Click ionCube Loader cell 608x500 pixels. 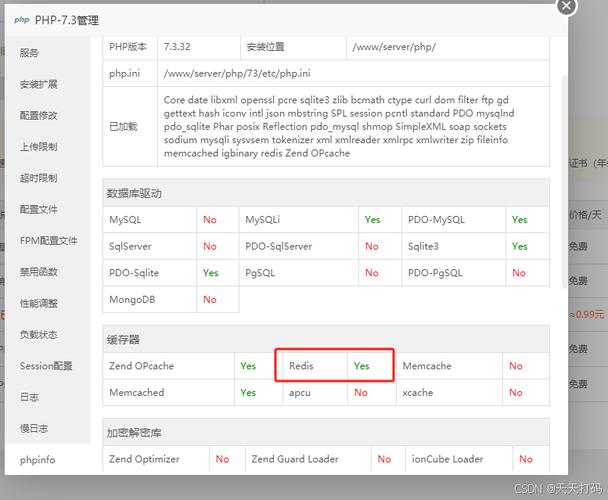459,459
